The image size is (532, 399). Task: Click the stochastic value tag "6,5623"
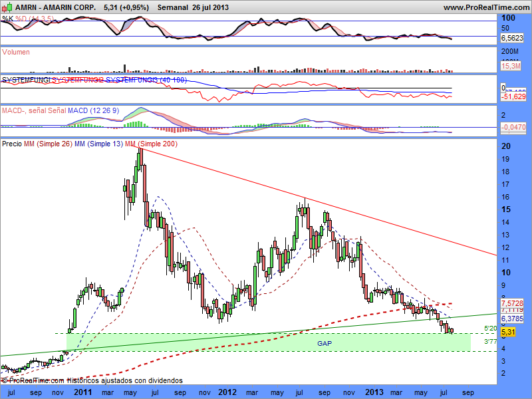click(512, 38)
